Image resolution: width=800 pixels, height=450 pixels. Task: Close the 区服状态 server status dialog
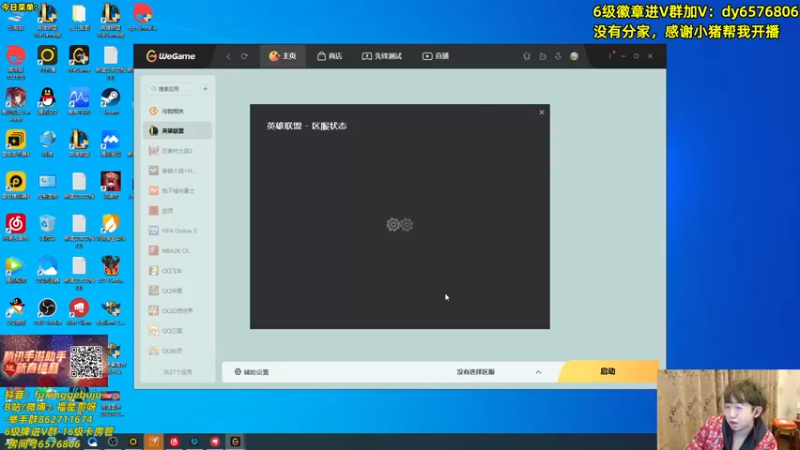[542, 112]
